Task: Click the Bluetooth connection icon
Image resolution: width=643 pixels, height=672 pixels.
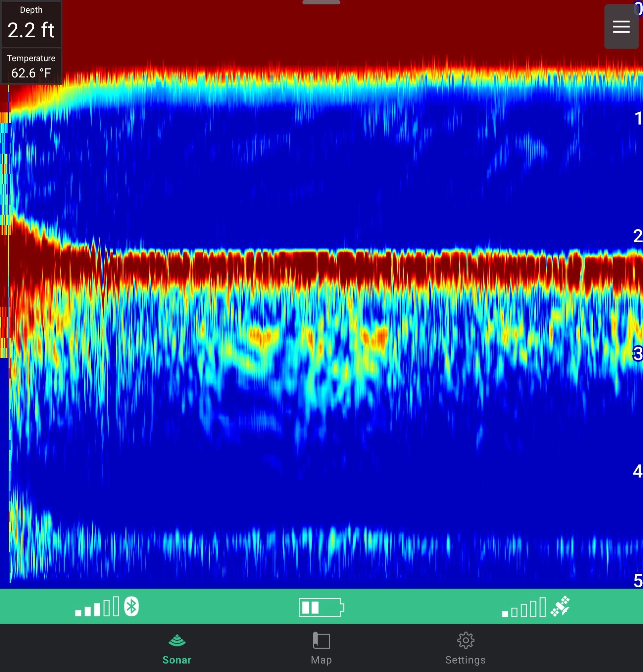Action: click(x=131, y=607)
